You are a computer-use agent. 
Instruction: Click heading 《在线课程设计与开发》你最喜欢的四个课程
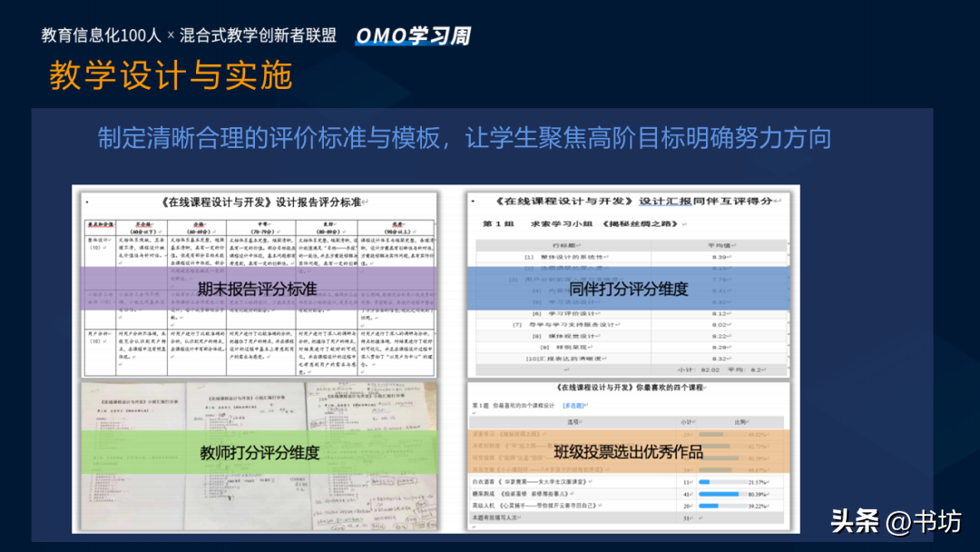pyautogui.click(x=632, y=388)
